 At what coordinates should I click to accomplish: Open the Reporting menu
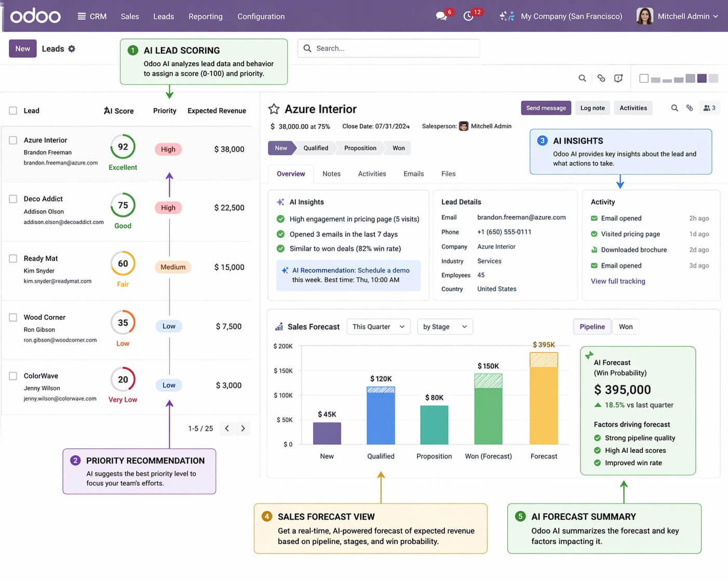205,16
